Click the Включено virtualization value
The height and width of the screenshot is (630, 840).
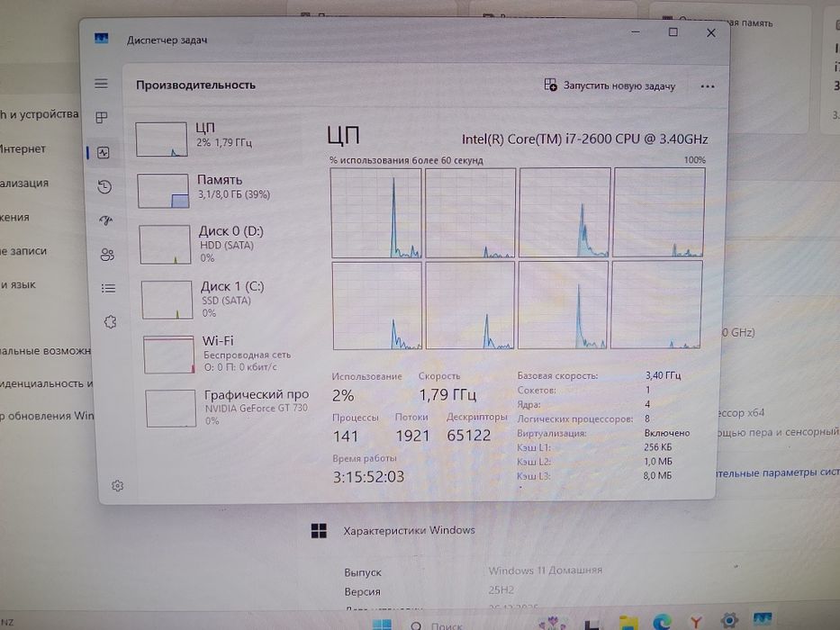pyautogui.click(x=667, y=433)
